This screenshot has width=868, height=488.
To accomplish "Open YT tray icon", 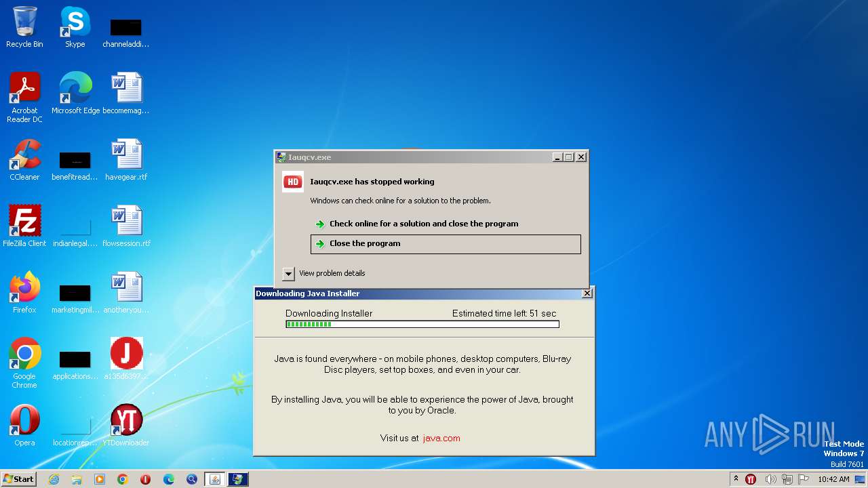I will pyautogui.click(x=751, y=479).
